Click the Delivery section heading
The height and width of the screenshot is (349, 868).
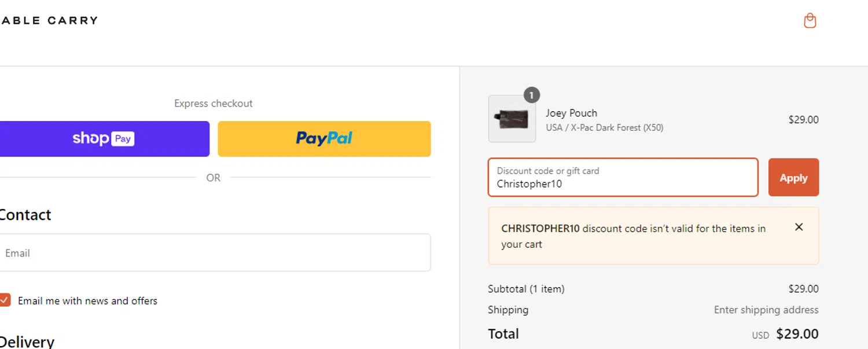[27, 341]
